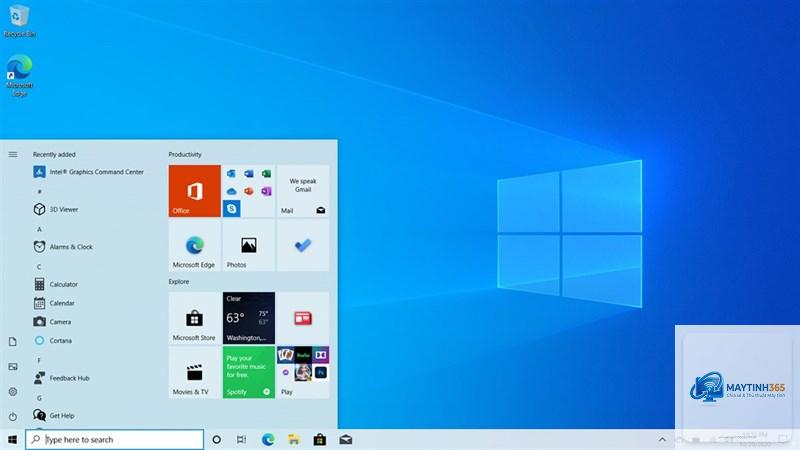The height and width of the screenshot is (450, 800).
Task: Click the 'Recently added' heading
Action: [54, 154]
